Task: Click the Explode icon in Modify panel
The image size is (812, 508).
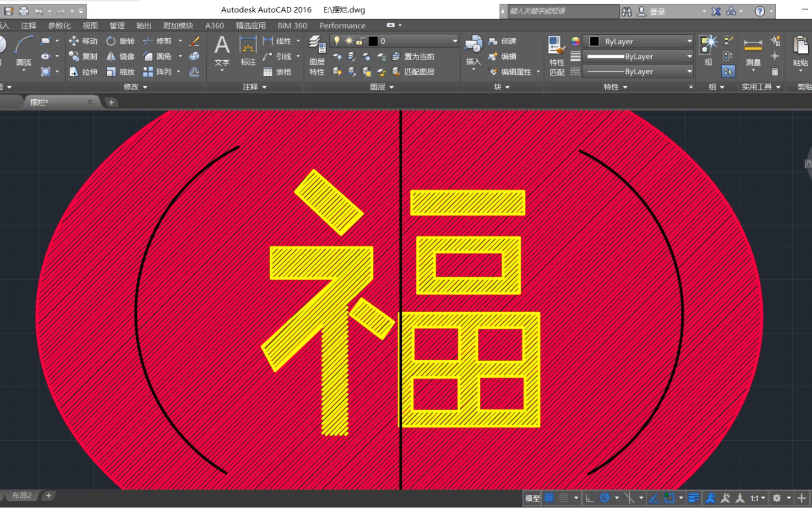Action: [195, 56]
